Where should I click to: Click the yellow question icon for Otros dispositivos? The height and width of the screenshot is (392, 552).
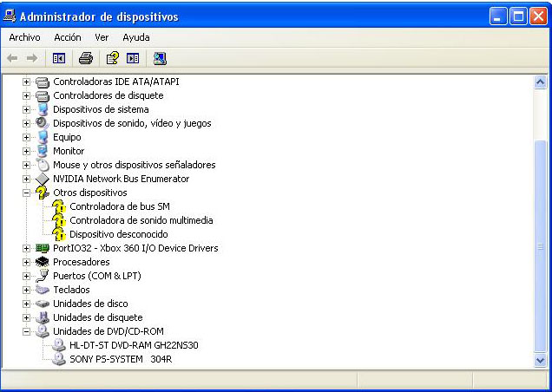(x=43, y=193)
